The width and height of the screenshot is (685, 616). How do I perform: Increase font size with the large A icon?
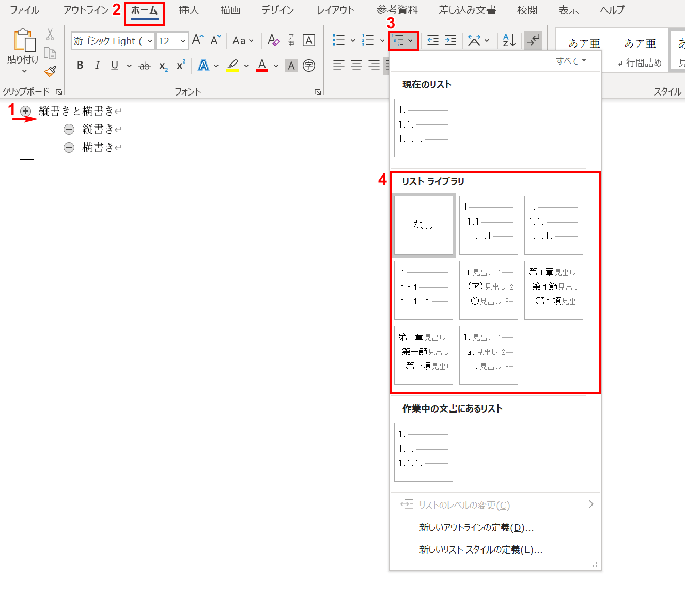(197, 40)
